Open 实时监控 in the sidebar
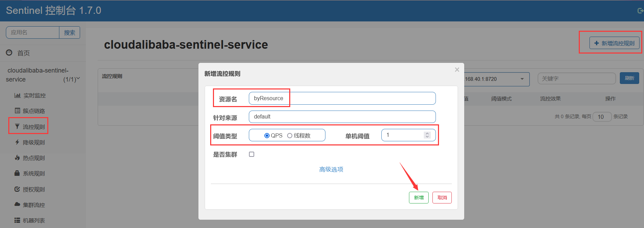The image size is (644, 228). (x=35, y=95)
